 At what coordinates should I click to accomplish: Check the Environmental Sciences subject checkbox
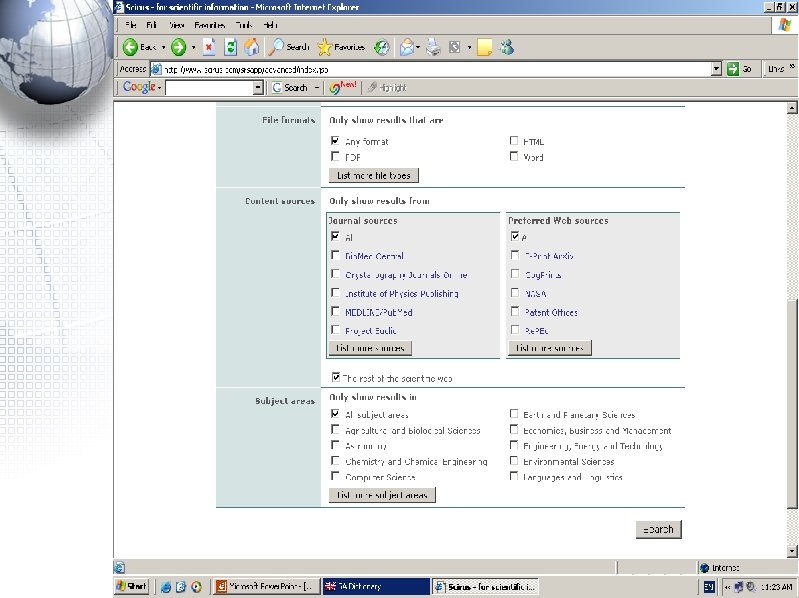514,460
